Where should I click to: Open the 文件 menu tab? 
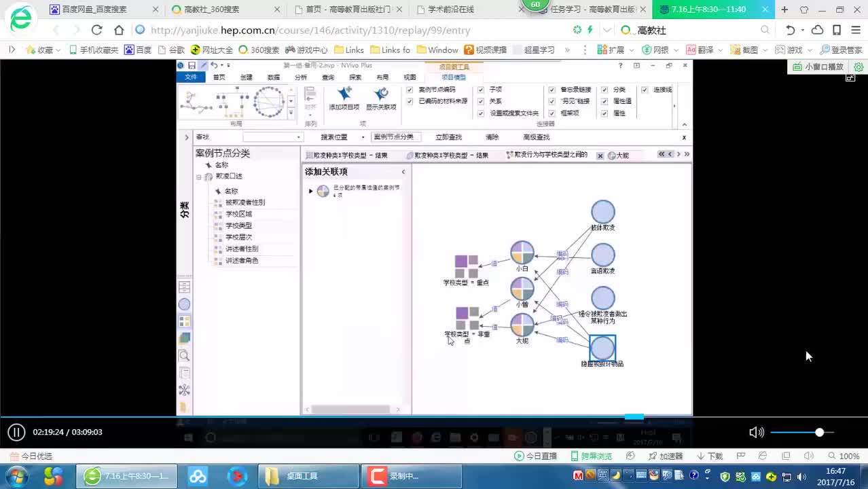coord(191,77)
